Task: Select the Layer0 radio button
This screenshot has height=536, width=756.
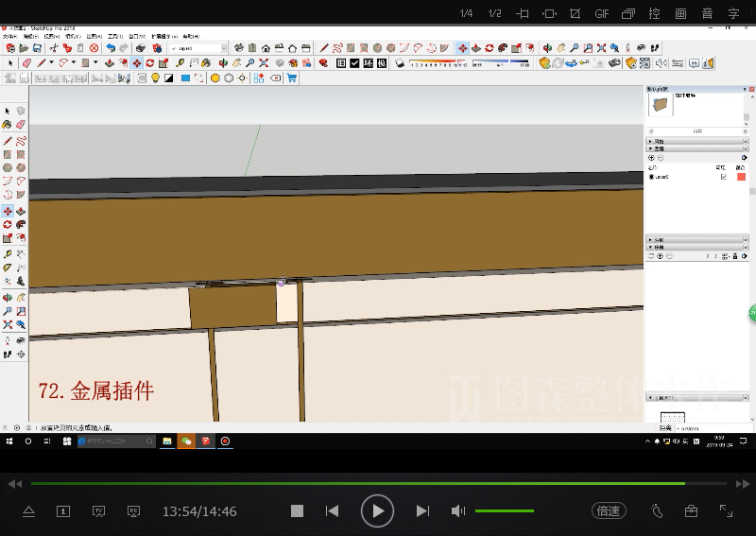Action: click(x=651, y=177)
